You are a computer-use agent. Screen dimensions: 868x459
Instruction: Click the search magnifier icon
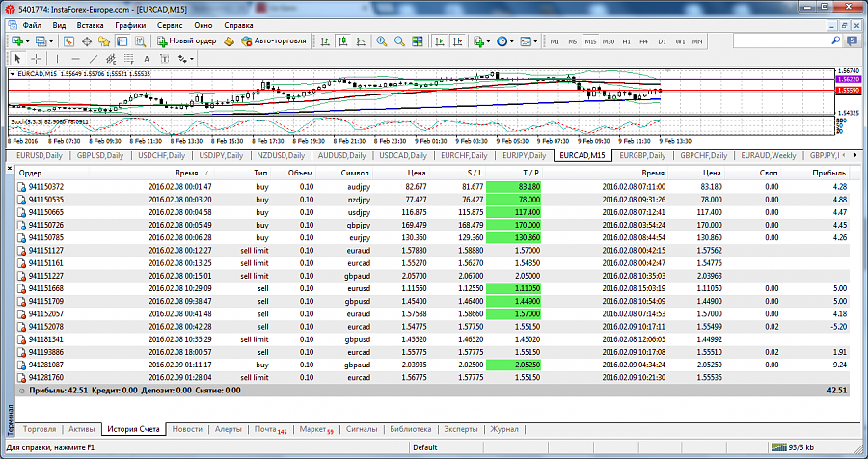[x=835, y=40]
